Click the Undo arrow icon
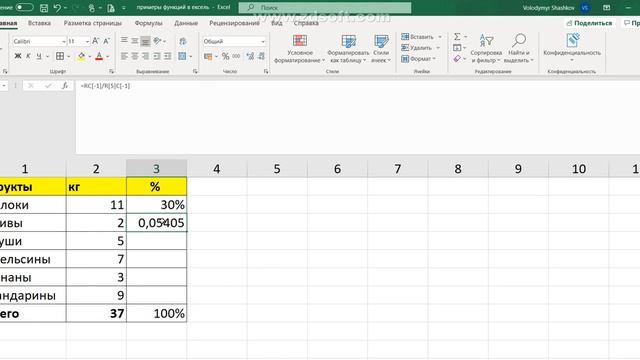640x360 pixels. [57, 8]
